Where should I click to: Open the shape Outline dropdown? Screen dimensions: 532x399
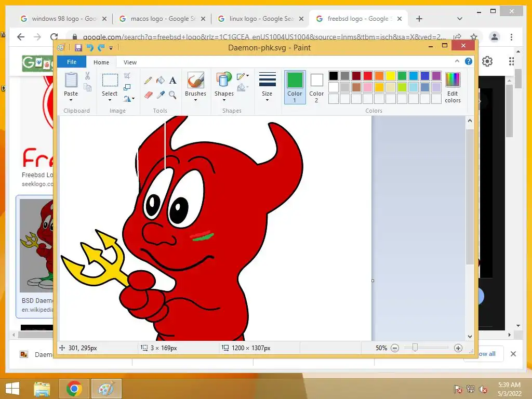tap(243, 76)
